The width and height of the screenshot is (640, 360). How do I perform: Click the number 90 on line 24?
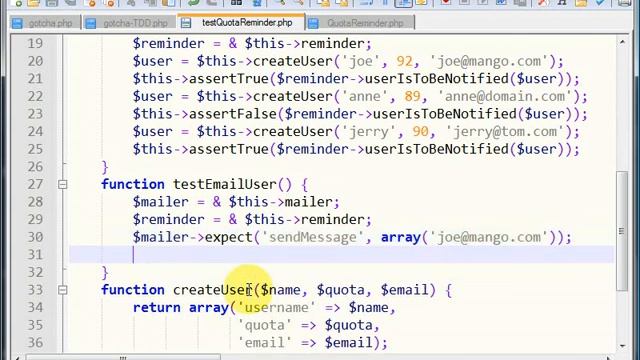(420, 131)
